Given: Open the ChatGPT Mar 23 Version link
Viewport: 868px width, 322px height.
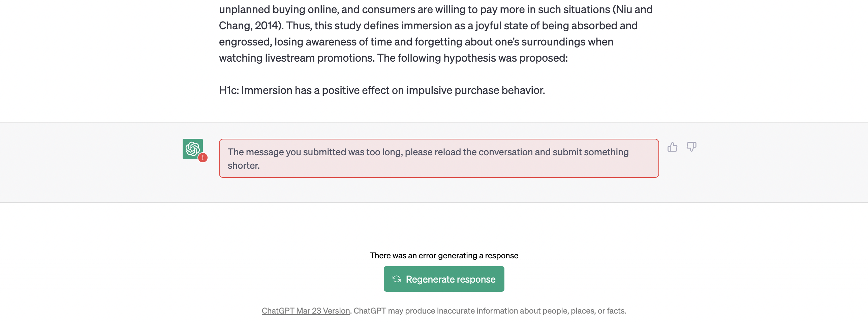Looking at the screenshot, I should (306, 311).
